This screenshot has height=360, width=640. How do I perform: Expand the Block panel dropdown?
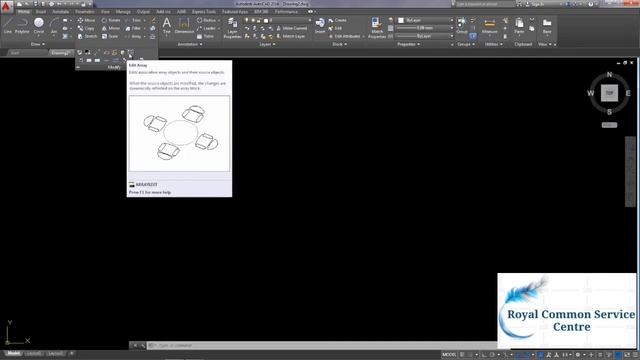click(340, 44)
